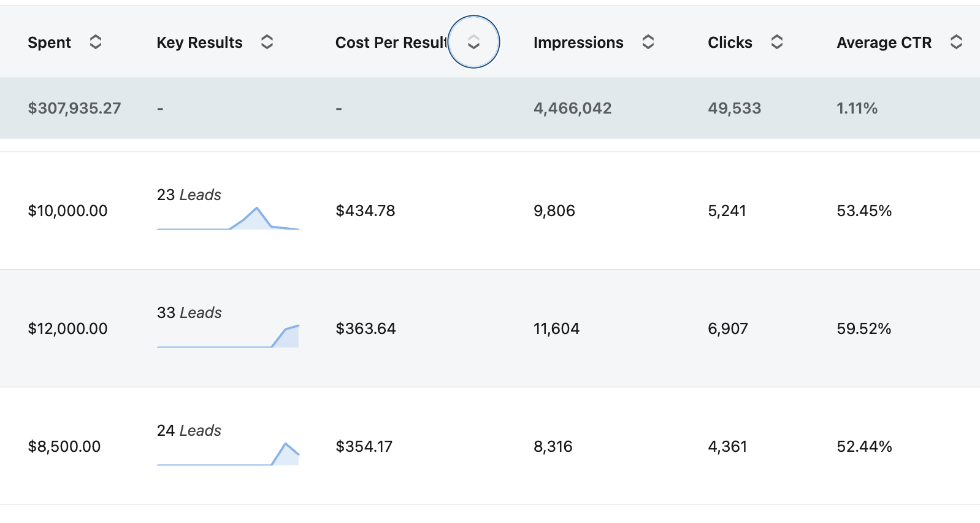Click the total spent $307,935.27 cell

click(x=74, y=109)
